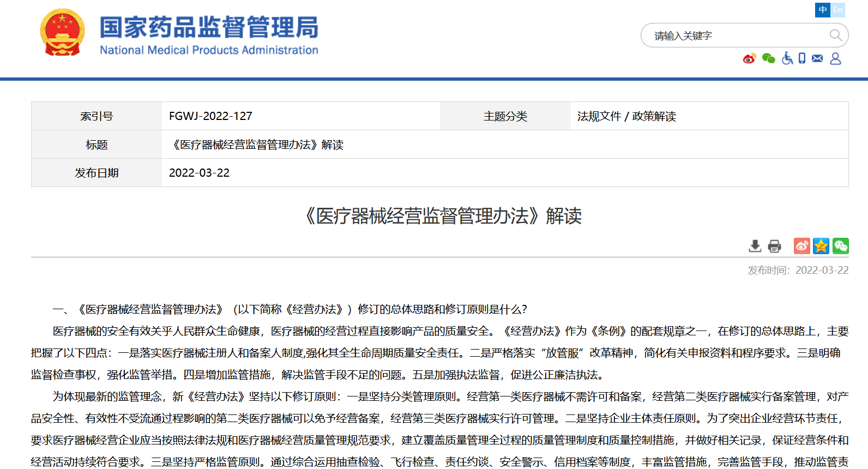
Task: Open the header WeChat icon
Action: [x=769, y=58]
